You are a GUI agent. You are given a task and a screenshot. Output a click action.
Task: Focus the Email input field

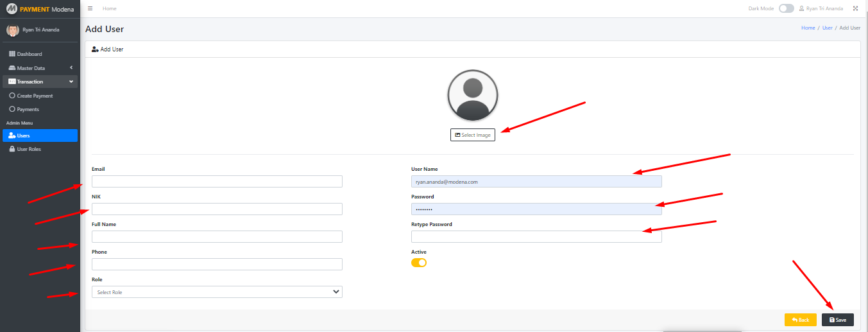tap(217, 182)
